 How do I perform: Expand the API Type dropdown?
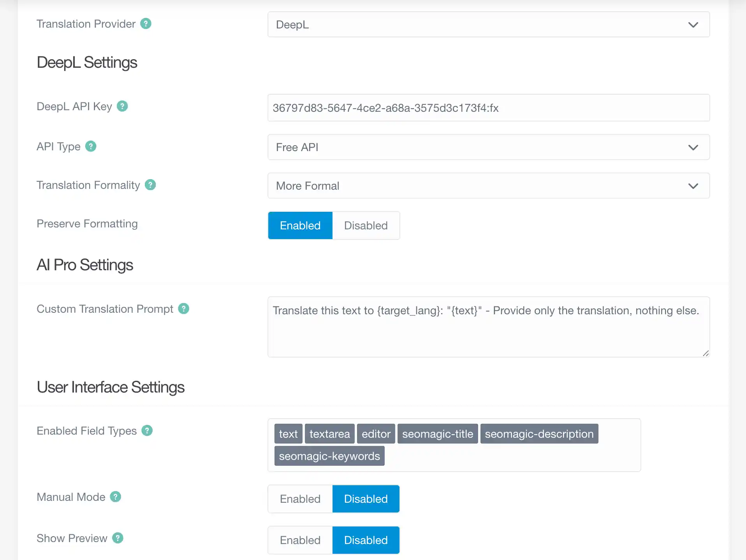point(488,147)
